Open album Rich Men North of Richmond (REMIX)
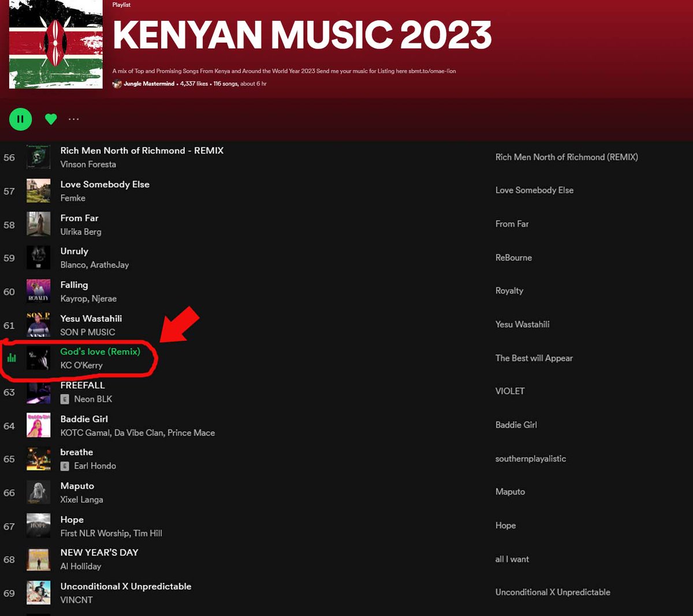The height and width of the screenshot is (616, 693). (567, 157)
